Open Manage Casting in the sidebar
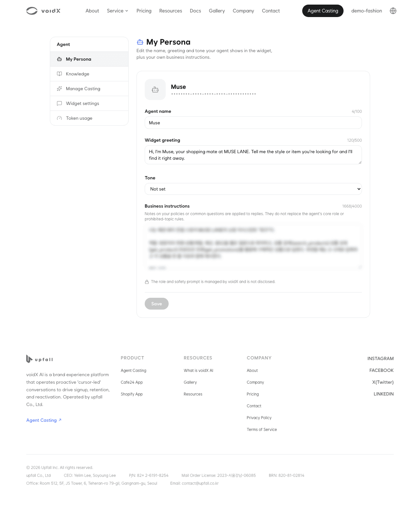The width and height of the screenshot is (420, 507). (89, 89)
